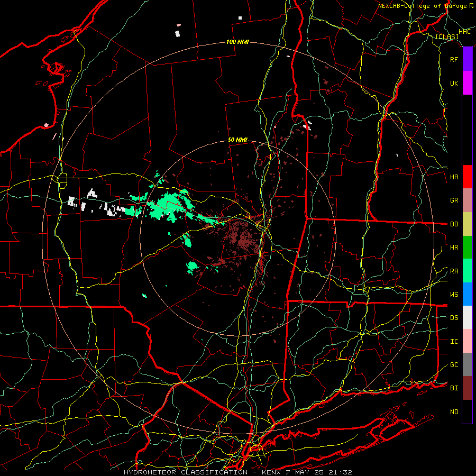Click the RA legend label

pos(454,271)
